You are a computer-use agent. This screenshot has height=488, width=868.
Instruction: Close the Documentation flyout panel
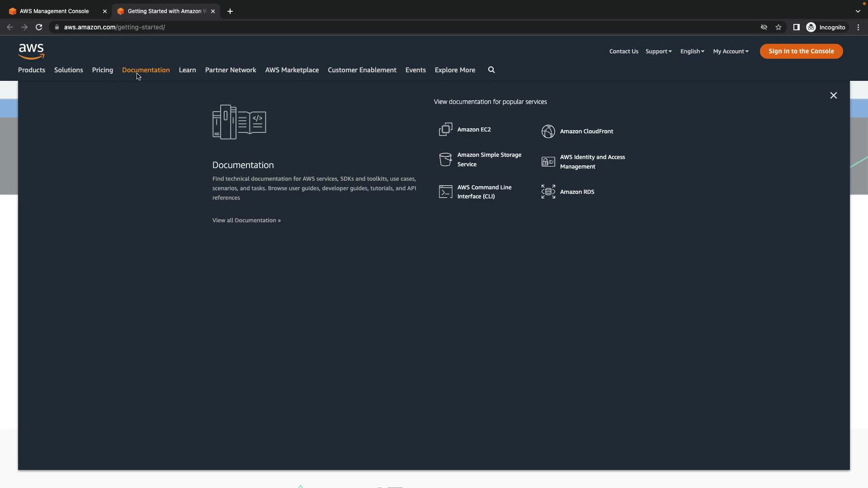click(x=833, y=95)
